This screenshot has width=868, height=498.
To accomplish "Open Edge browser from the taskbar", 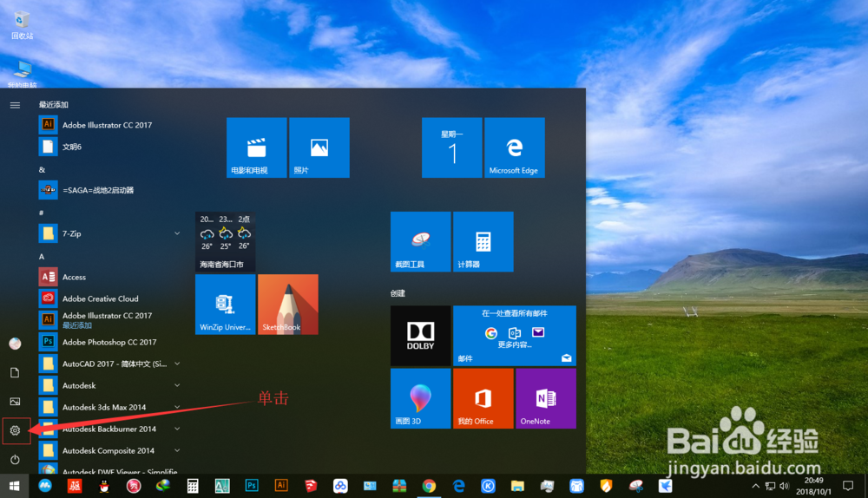I will click(458, 486).
